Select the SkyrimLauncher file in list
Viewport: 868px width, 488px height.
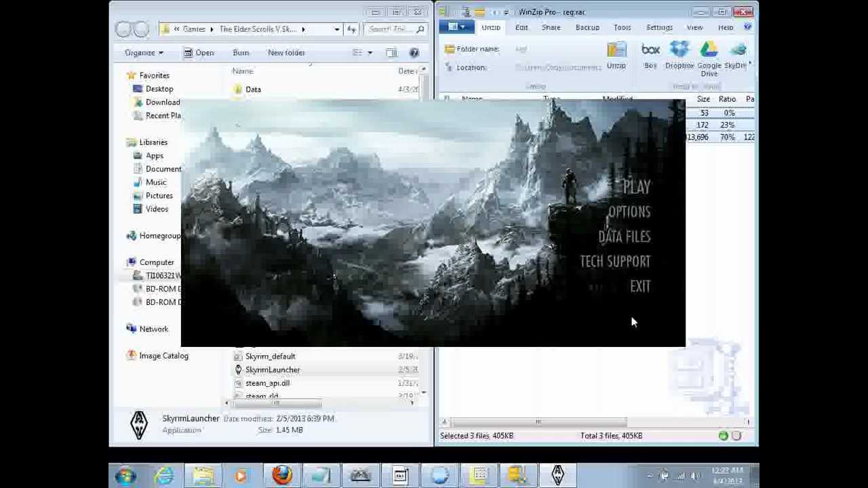tap(272, 370)
